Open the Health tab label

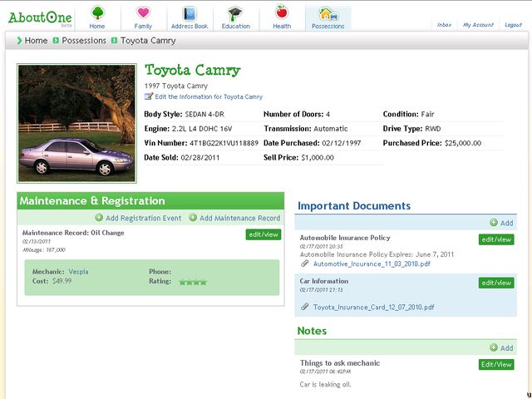(282, 26)
